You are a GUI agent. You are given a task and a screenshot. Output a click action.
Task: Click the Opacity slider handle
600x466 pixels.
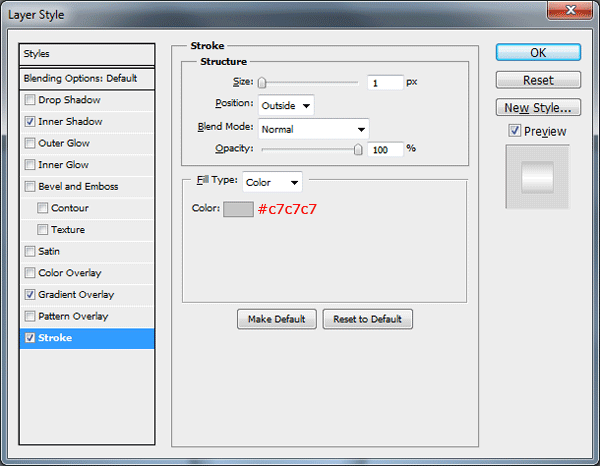coord(358,149)
